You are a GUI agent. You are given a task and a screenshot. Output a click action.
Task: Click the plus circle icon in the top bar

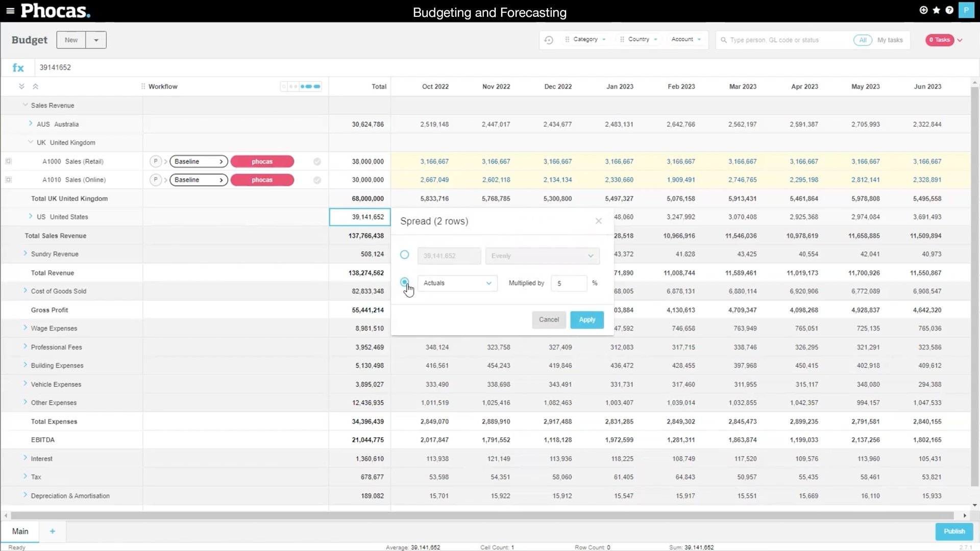click(923, 10)
